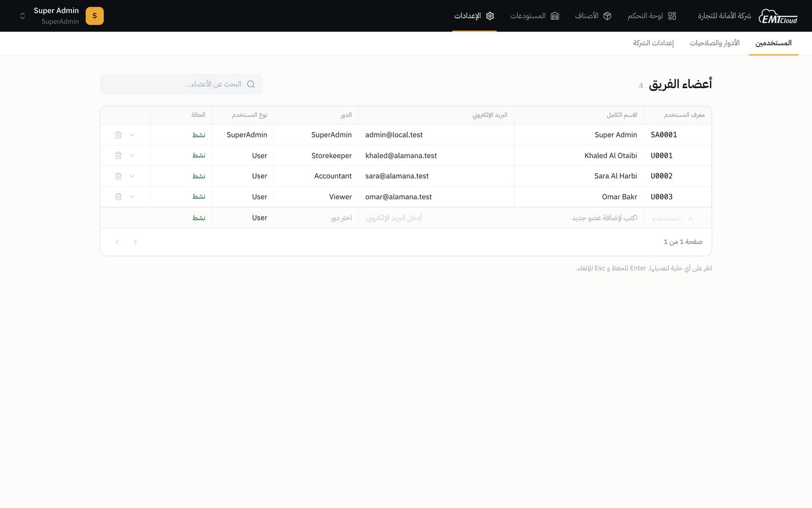The width and height of the screenshot is (812, 508).
Task: Click the Accountant role cell
Action: (317, 176)
